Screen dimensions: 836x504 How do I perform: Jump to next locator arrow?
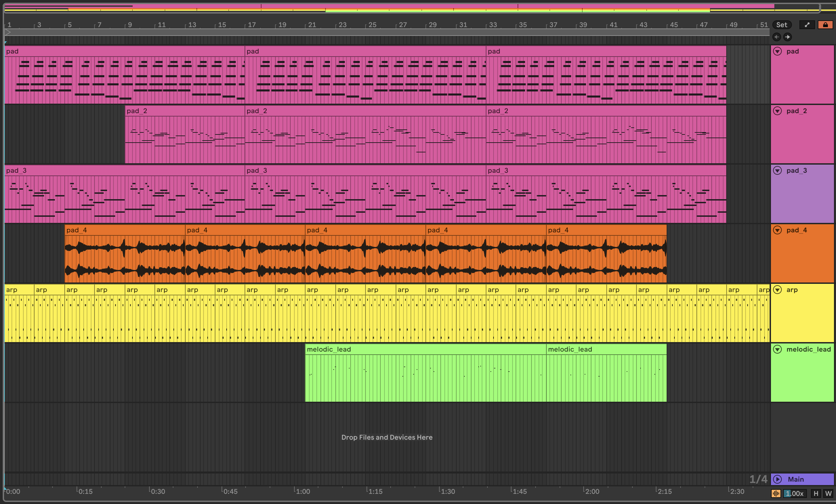click(788, 37)
